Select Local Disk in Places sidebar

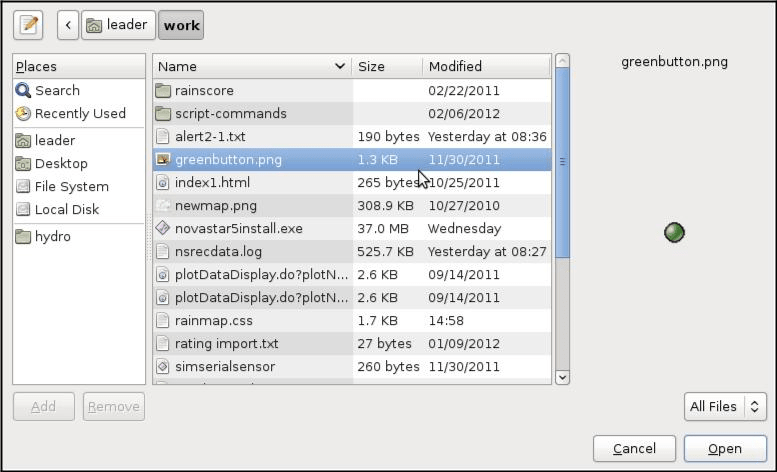pos(66,209)
